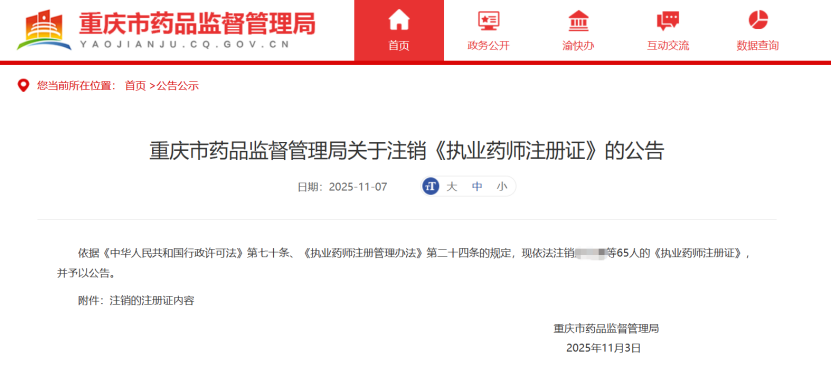This screenshot has height=378, width=831.
Task: Click the red location pin icon
Action: coord(23,85)
